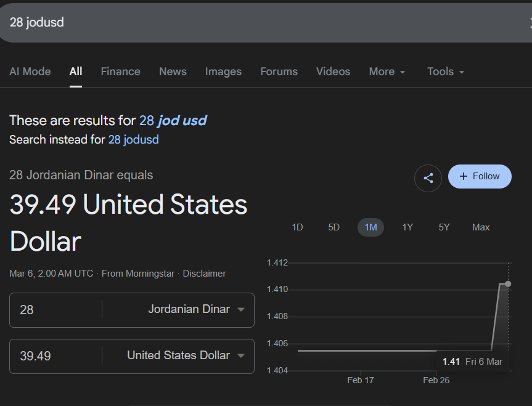The height and width of the screenshot is (406, 532).
Task: Clear the search box with X icon
Action: (x=529, y=23)
